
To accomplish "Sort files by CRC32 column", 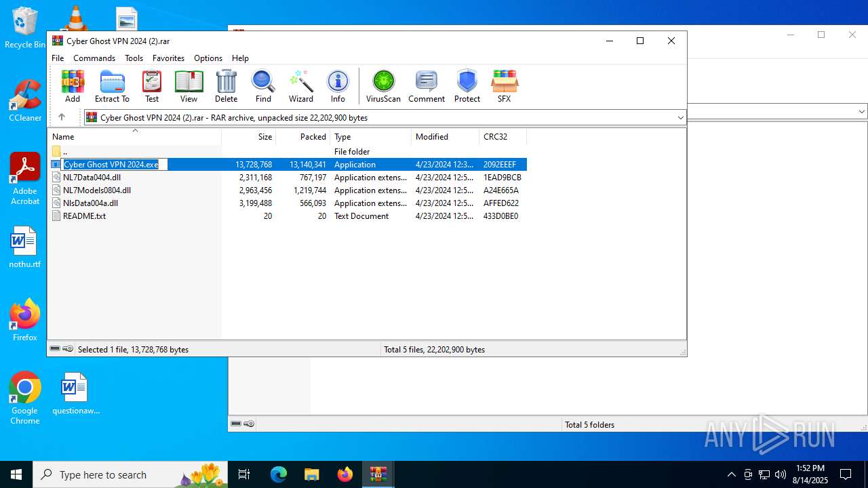I will coord(503,136).
